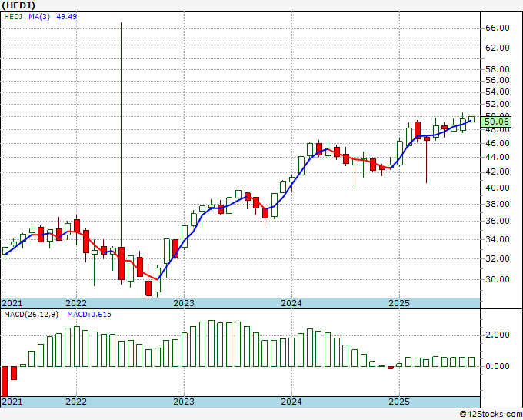Click the 34.00 price axis label
This screenshot has width=523, height=420.
498,239
